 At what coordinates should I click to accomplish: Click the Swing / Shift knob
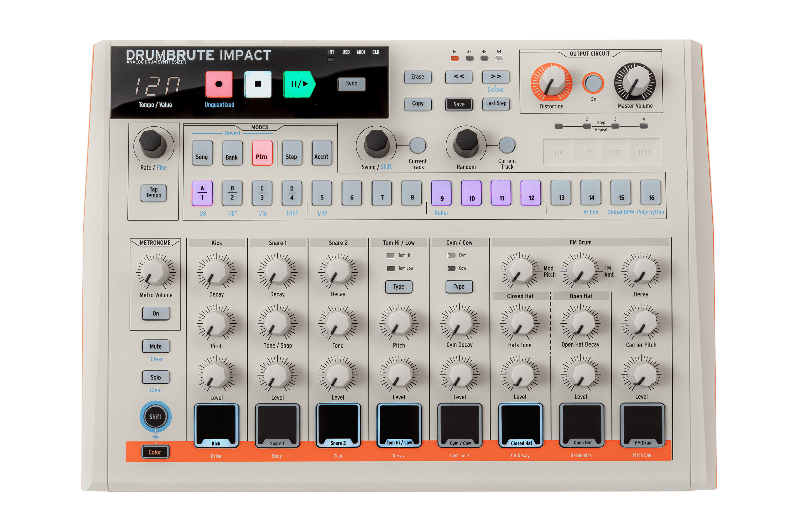coord(377,143)
